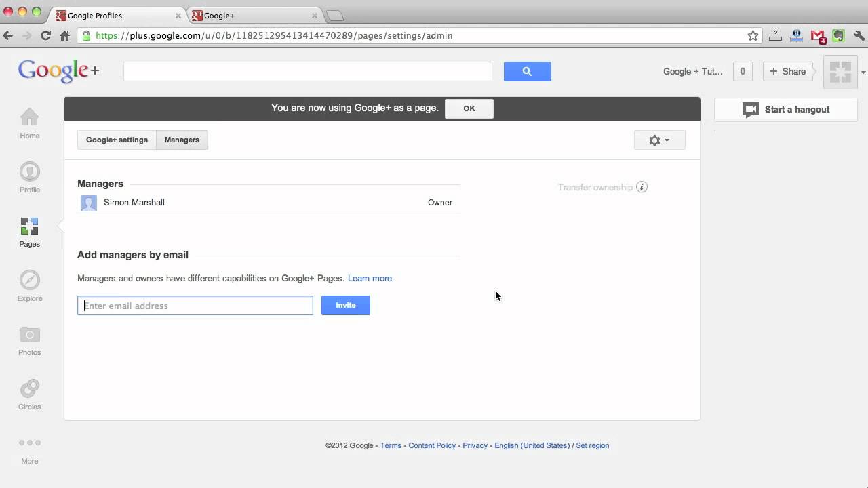Close the Google Profiles browser tab

[178, 16]
